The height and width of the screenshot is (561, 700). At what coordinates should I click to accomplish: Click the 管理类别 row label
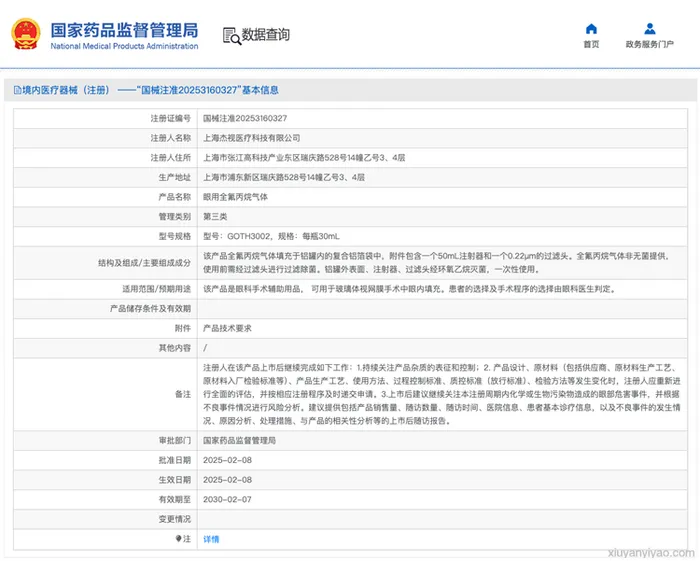tap(175, 216)
